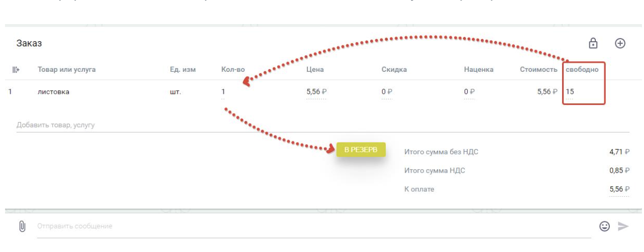Viewport: 644px width, 252px height.
Task: Click the send message arrow icon
Action: pyautogui.click(x=623, y=226)
